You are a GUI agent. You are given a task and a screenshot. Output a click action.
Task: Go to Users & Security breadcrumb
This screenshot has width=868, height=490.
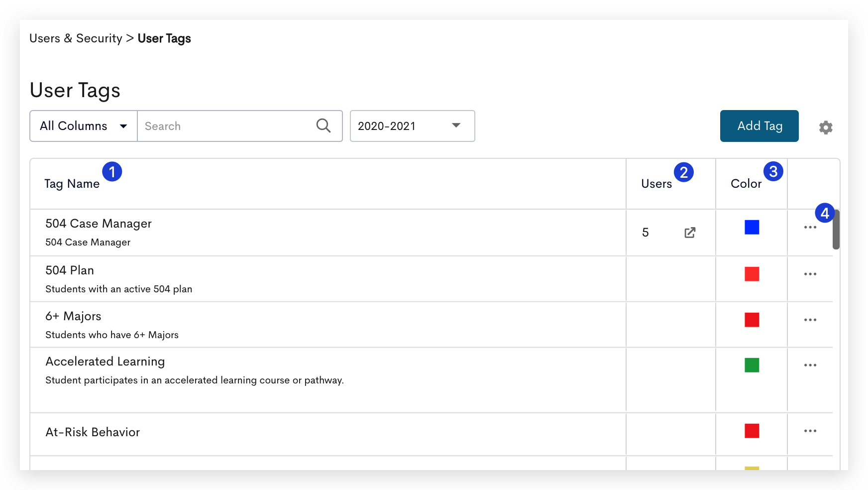[x=76, y=38]
